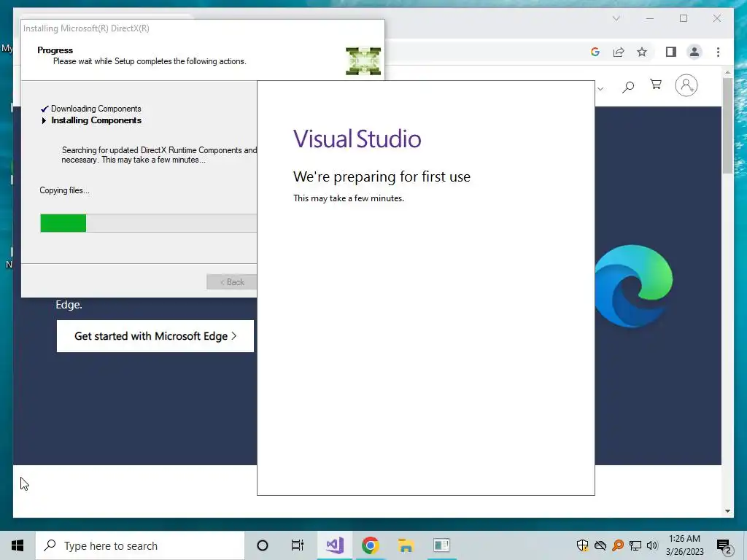Click the DirectX logo in the installer header
The width and height of the screenshot is (747, 560).
363,61
